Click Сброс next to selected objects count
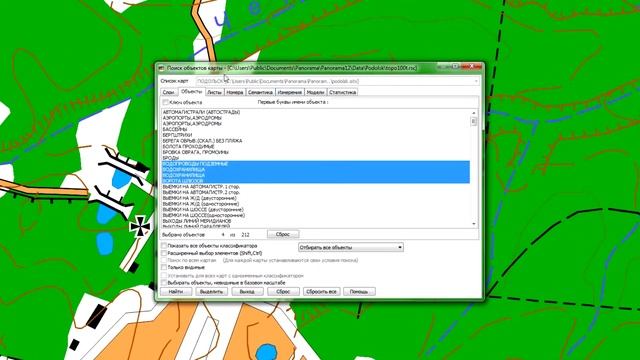This screenshot has width=640, height=360. (x=283, y=234)
